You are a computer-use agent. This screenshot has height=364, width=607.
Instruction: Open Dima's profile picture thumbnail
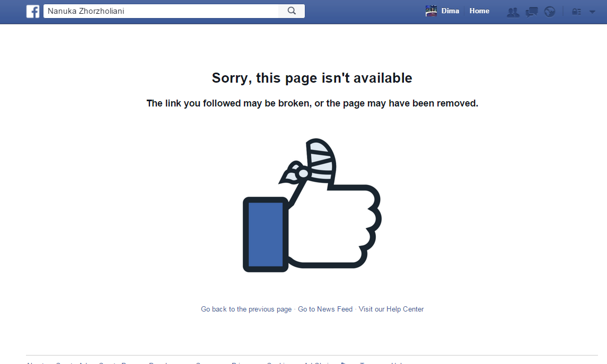coord(431,11)
